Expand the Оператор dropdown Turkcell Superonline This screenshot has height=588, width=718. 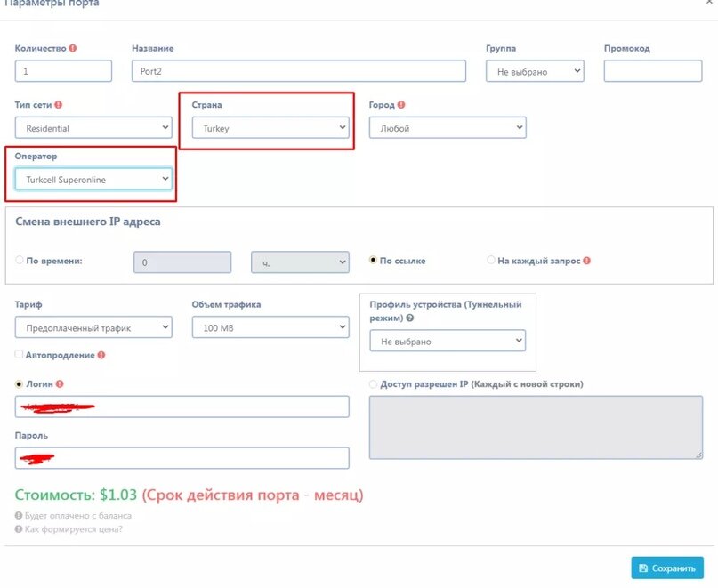93,179
